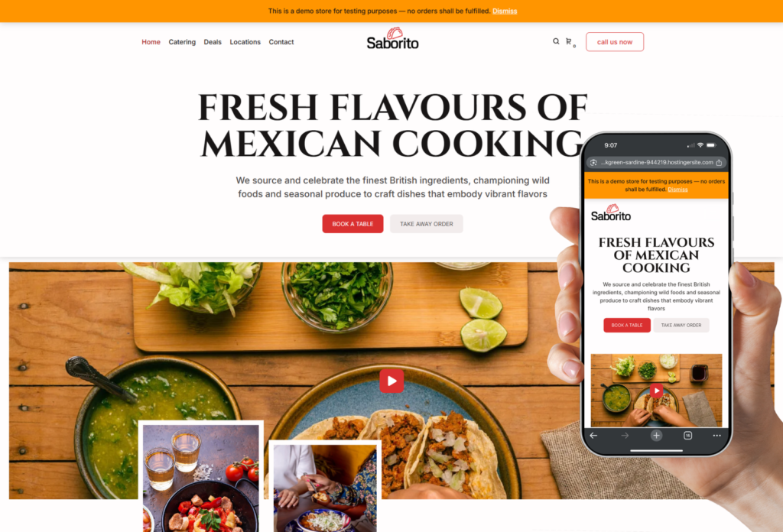Open the tequila shots and skillet photo thumbnail
This screenshot has height=532, width=783.
[x=201, y=477]
